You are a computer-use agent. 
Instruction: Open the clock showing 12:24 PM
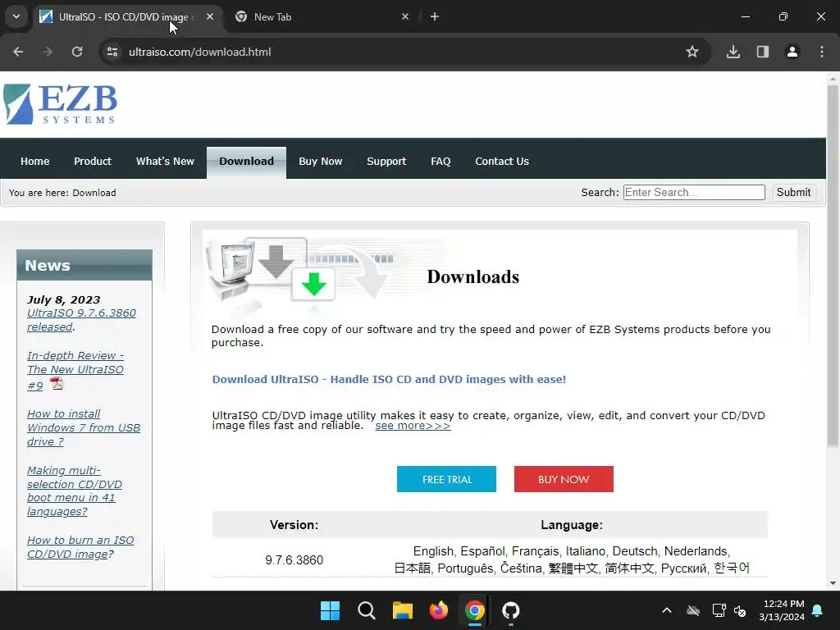point(782,610)
